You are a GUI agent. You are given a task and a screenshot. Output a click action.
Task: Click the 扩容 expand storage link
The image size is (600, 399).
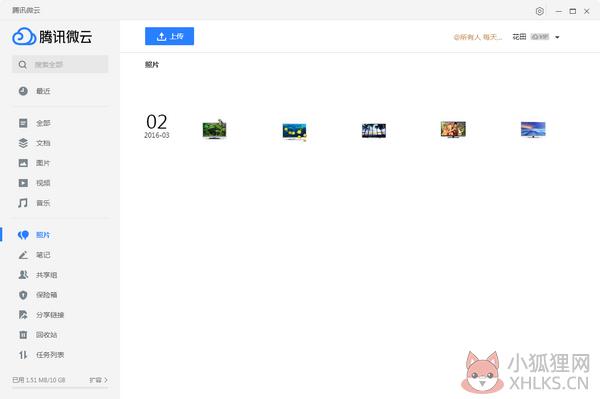pos(98,380)
